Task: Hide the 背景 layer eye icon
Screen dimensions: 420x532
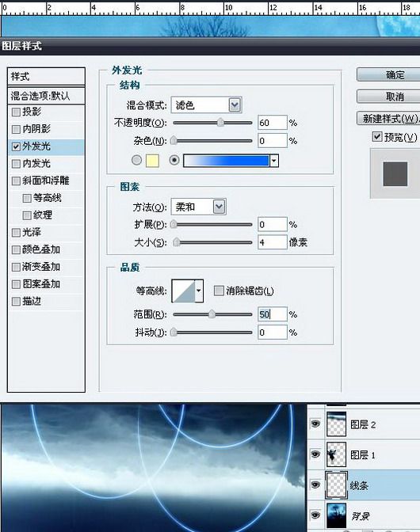Action: (315, 515)
